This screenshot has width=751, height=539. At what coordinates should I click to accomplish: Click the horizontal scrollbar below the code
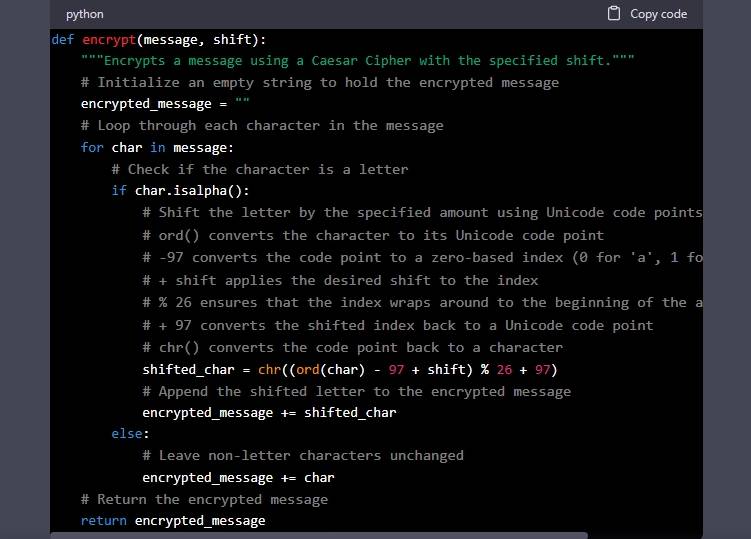(319, 536)
